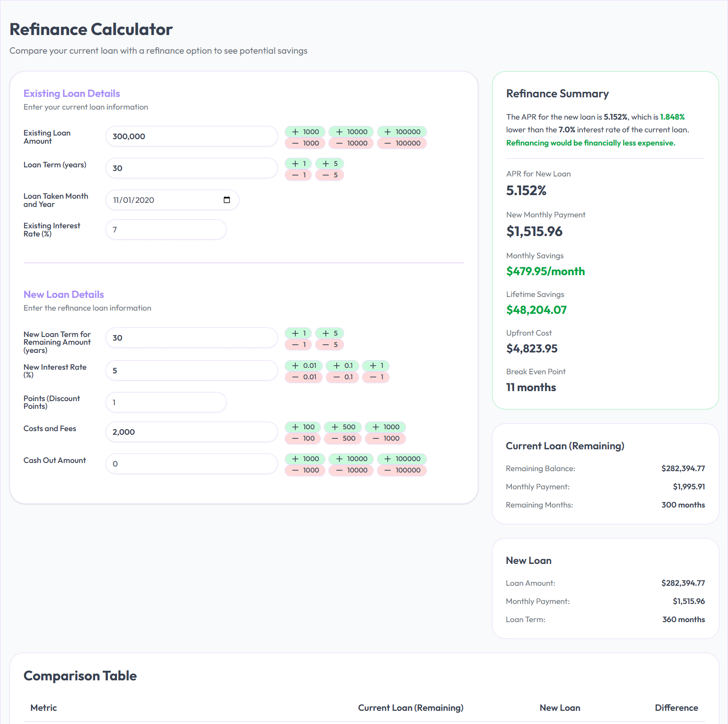This screenshot has height=724, width=728.
Task: Click the Cash Out Amount field
Action: click(x=191, y=463)
